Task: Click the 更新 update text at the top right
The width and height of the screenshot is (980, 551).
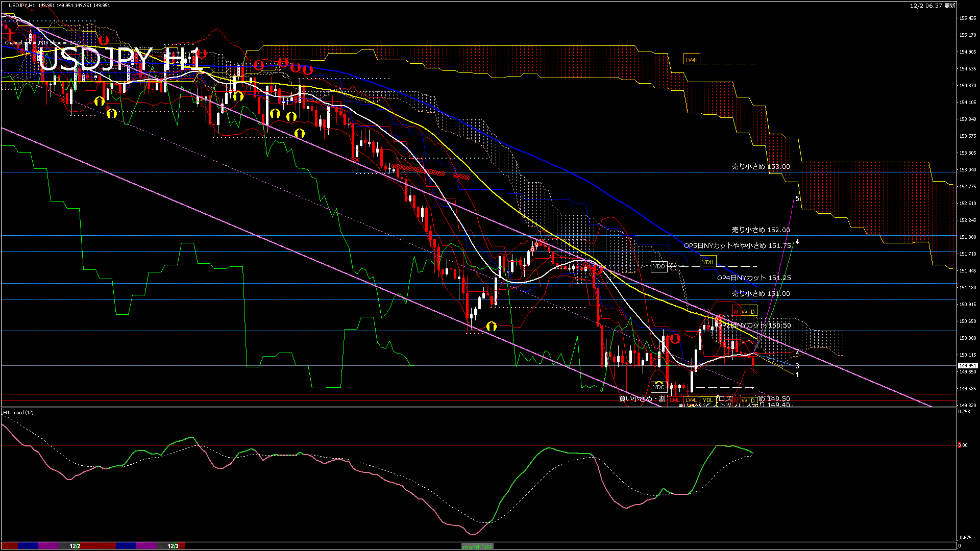Action: (x=949, y=6)
